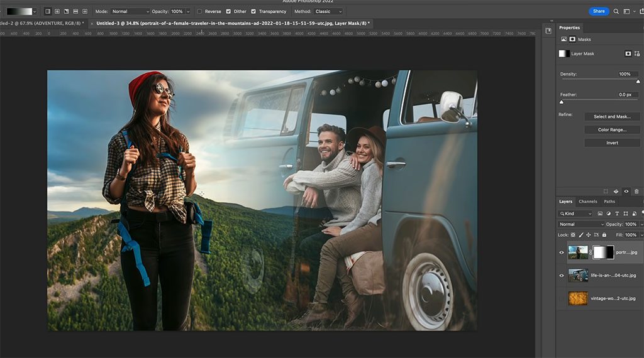Enable the Reverse checkbox

199,11
